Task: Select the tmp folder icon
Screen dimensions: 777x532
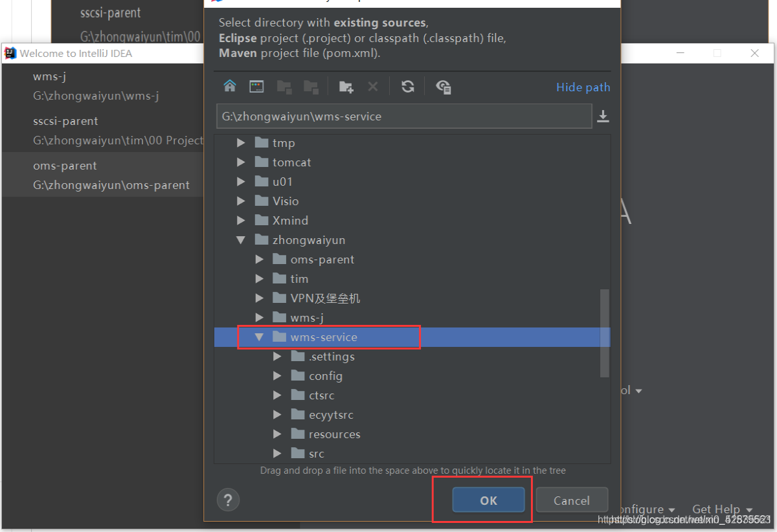Action: click(x=262, y=142)
